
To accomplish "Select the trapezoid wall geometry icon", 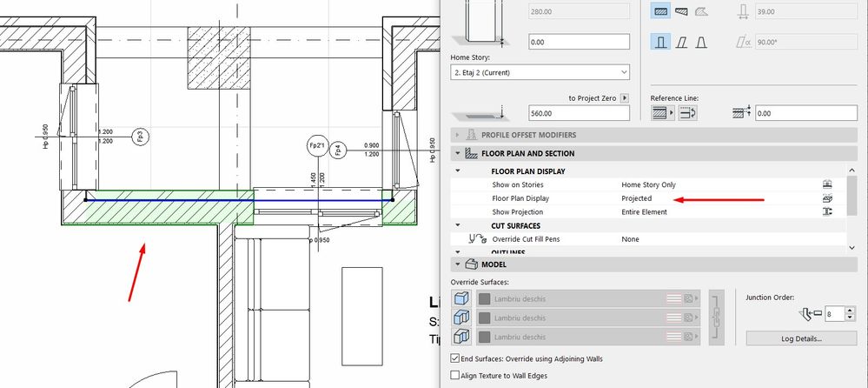I will tap(681, 11).
